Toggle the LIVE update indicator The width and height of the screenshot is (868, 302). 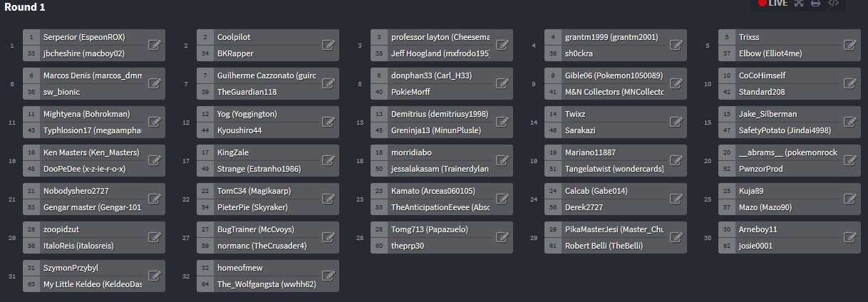[x=773, y=3]
